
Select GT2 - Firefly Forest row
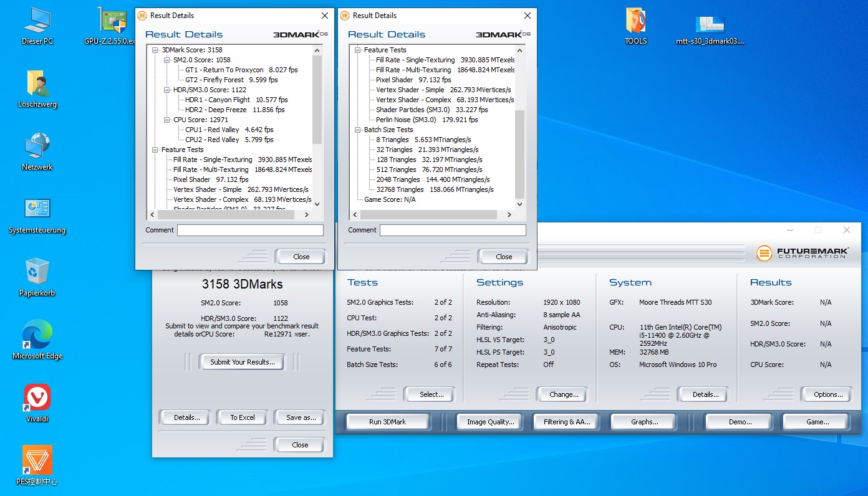[231, 80]
